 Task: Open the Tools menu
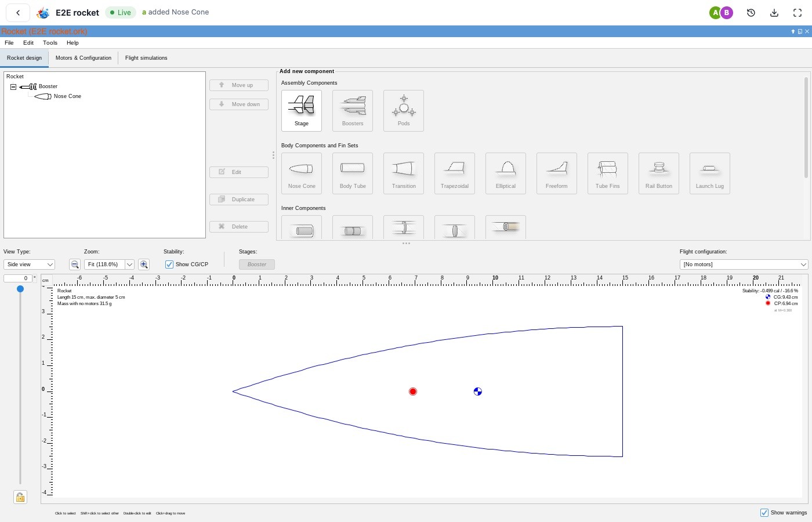(x=50, y=43)
